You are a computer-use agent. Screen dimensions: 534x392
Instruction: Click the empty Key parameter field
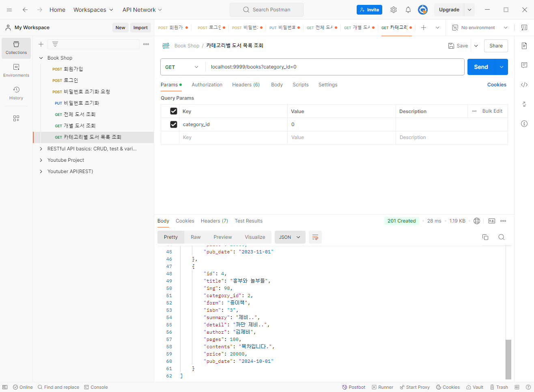[x=233, y=137]
